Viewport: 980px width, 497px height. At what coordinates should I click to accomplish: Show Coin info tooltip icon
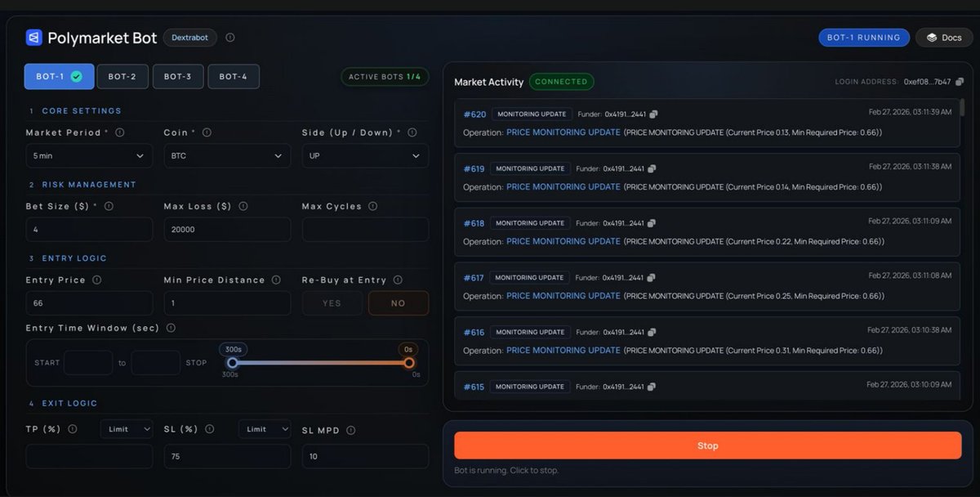(x=207, y=132)
